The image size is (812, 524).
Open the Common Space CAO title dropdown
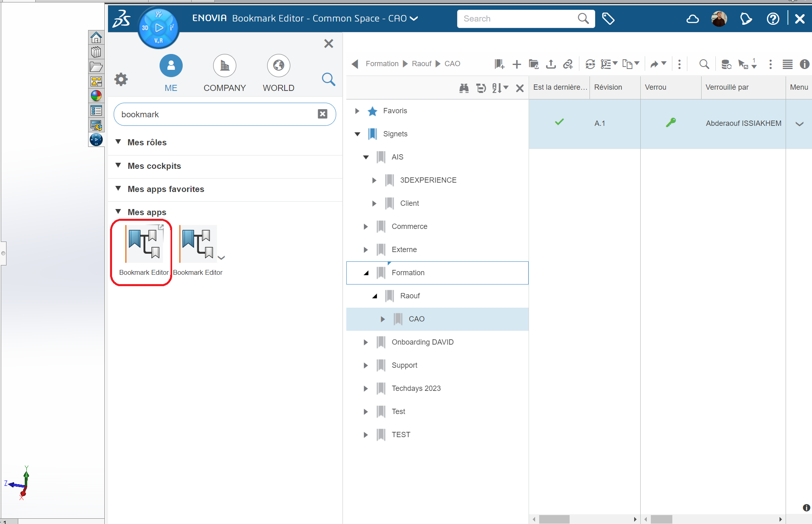(x=414, y=19)
